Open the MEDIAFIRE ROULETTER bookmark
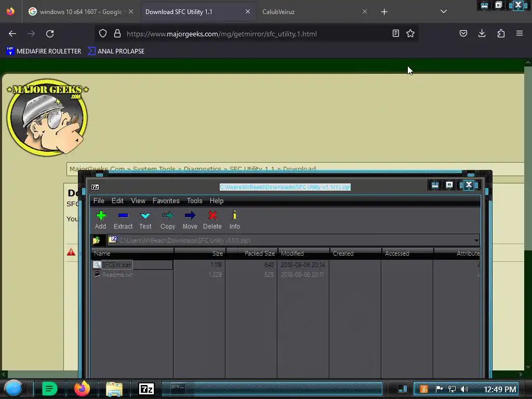The image size is (532, 399). 44,51
